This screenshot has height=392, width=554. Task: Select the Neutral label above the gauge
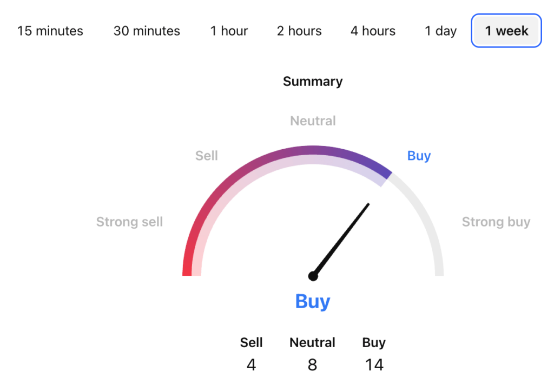[x=312, y=121]
